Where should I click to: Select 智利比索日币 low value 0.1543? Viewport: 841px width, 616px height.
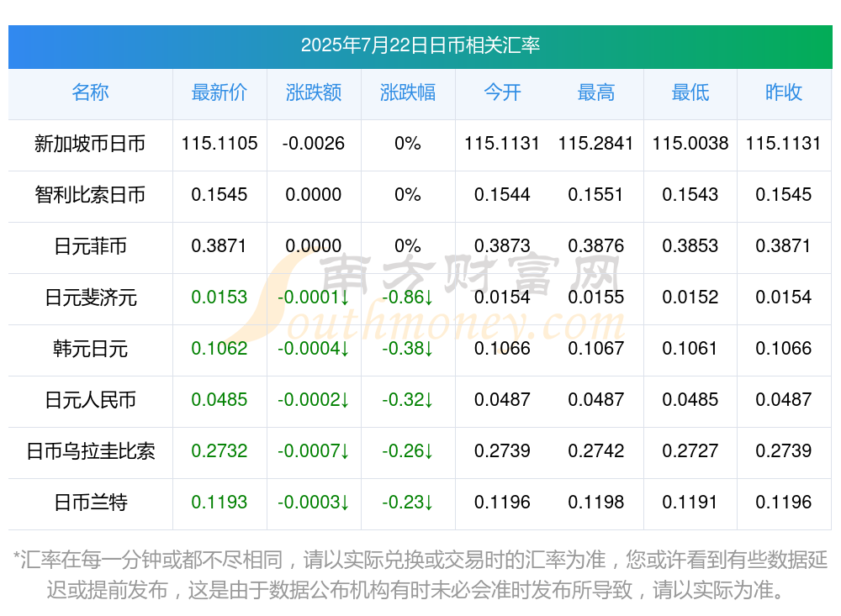click(x=690, y=195)
